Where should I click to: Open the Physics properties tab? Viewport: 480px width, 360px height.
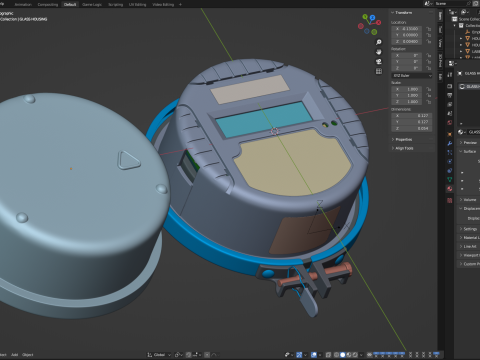[450, 161]
